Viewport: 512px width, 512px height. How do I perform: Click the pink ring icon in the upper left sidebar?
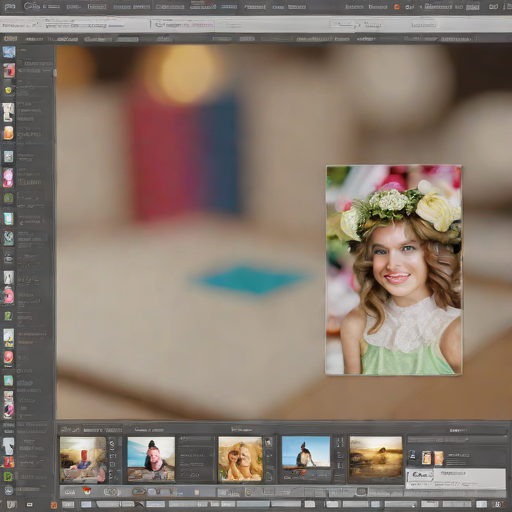tap(8, 178)
